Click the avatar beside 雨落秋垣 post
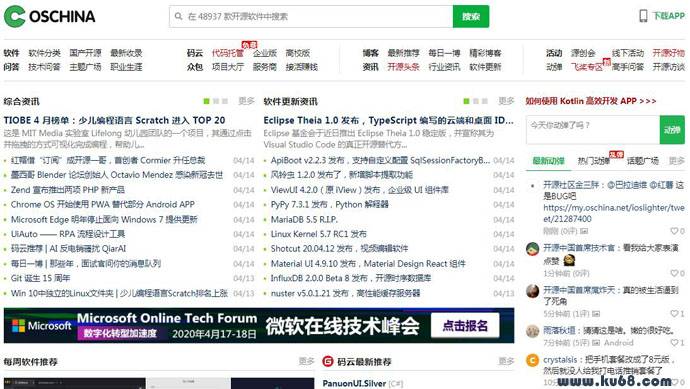 [532, 331]
